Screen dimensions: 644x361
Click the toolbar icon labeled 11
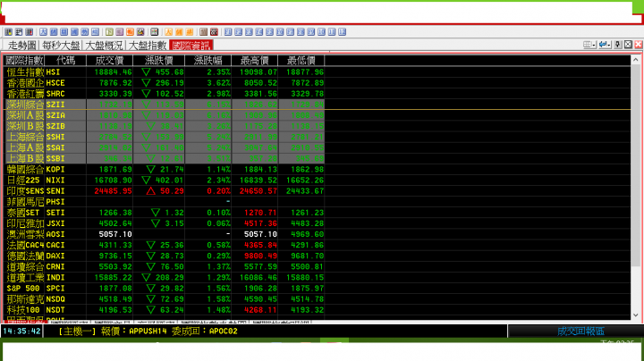(x=332, y=32)
